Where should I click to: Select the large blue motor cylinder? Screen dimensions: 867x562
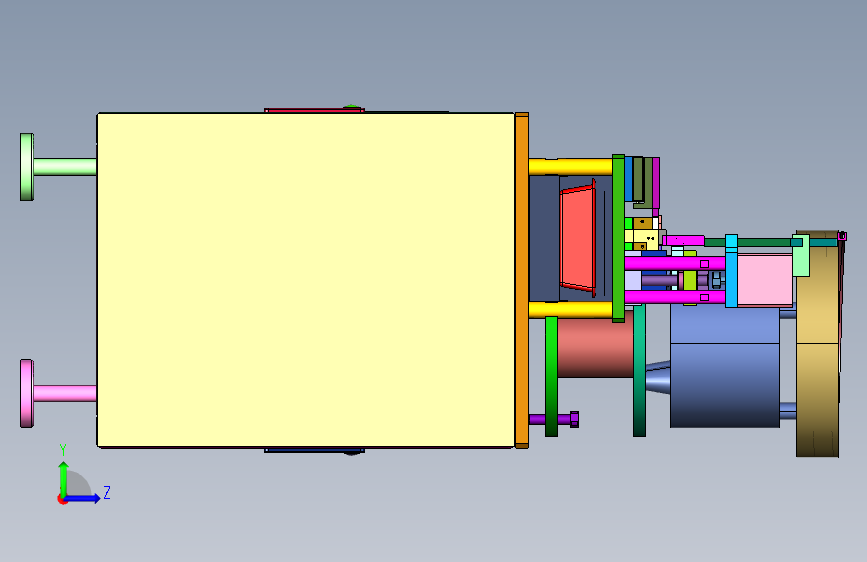click(x=725, y=366)
